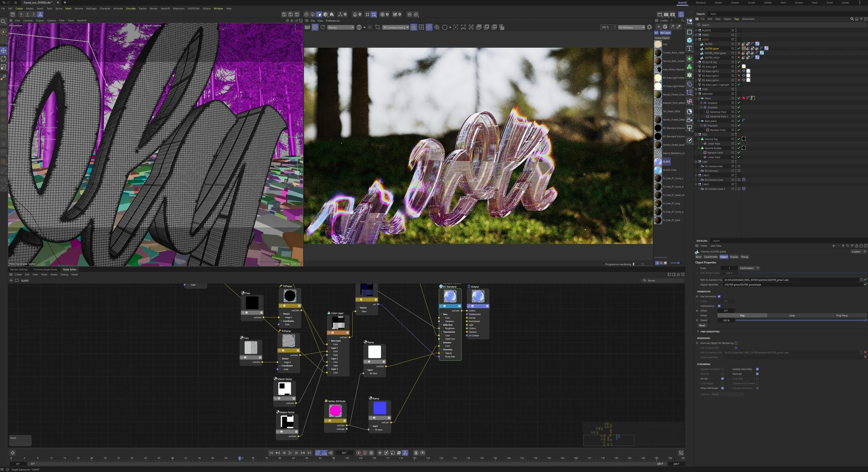Toggle the Z axis lock

[34, 14]
